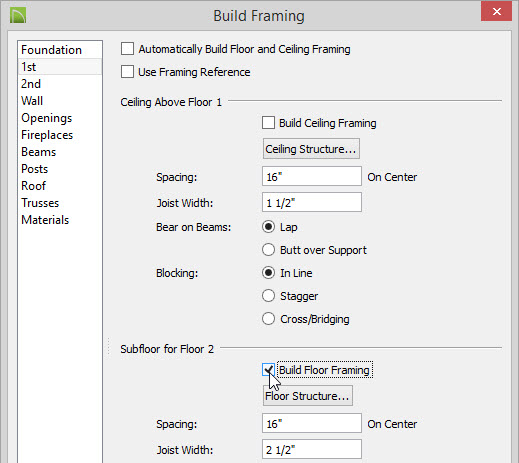Select Cross/Bridging blocking option
The width and height of the screenshot is (519, 463).
tap(268, 319)
